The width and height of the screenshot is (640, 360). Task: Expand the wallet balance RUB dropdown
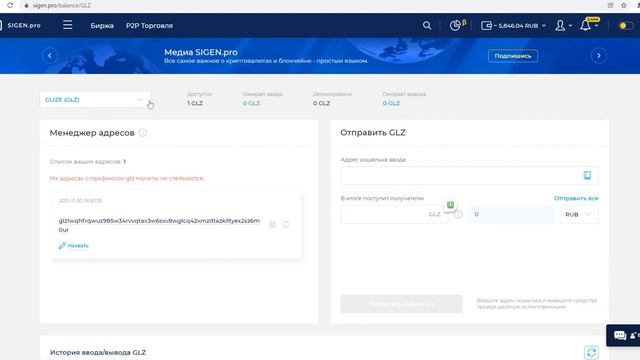click(x=513, y=25)
